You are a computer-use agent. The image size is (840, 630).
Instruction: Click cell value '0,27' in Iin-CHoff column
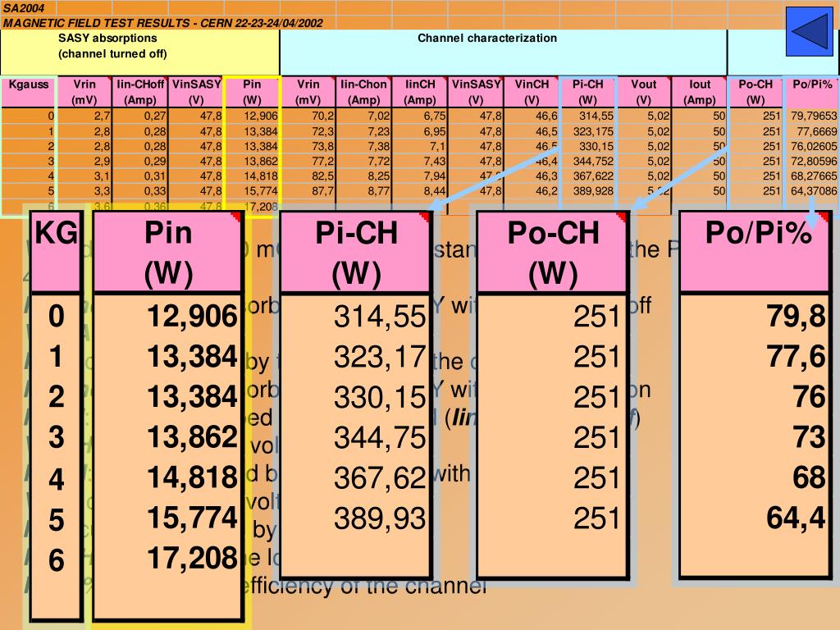pos(155,116)
